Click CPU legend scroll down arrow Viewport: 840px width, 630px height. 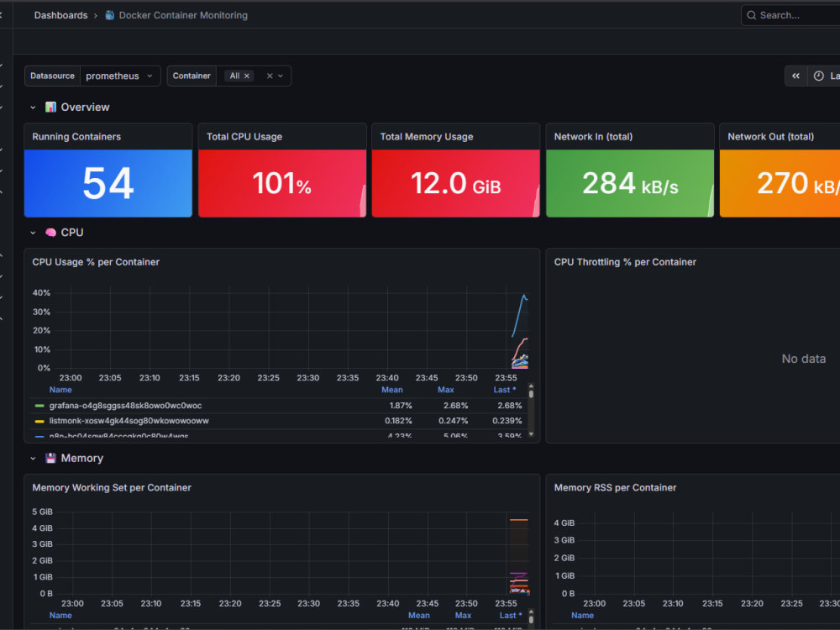pyautogui.click(x=531, y=434)
